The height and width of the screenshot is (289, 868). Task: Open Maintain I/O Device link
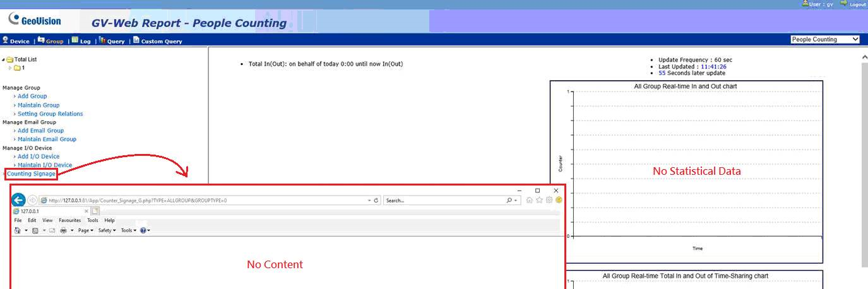click(x=45, y=165)
